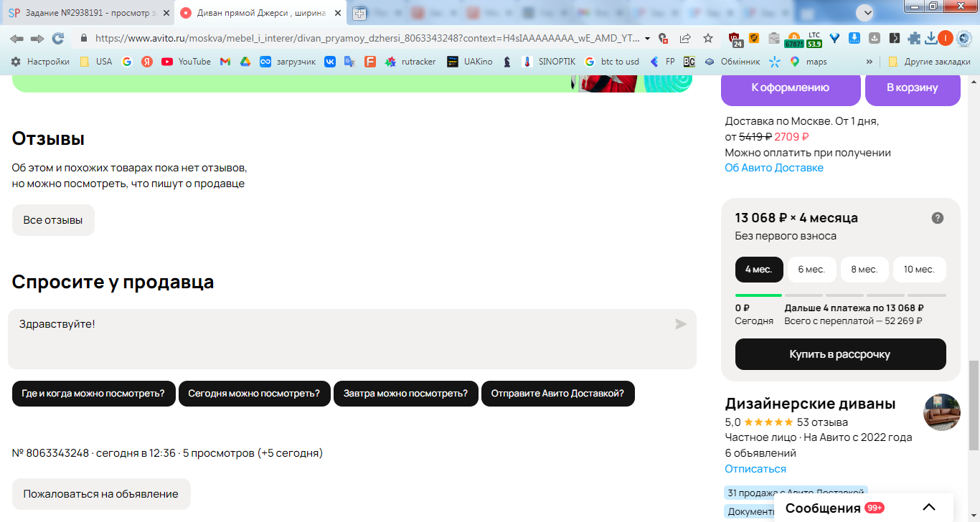Image resolution: width=980 pixels, height=522 pixels.
Task: Open the uBlock extension showing 24
Action: 735,39
